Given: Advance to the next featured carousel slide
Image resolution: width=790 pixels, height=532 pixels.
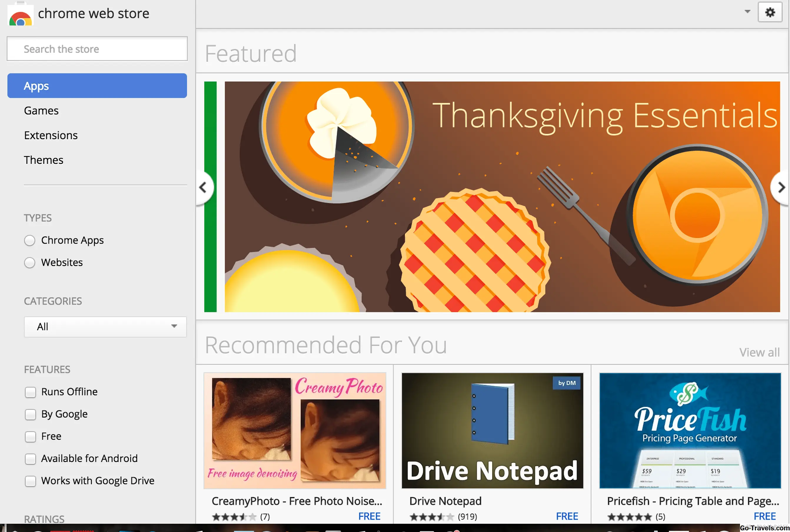Looking at the screenshot, I should coord(781,187).
